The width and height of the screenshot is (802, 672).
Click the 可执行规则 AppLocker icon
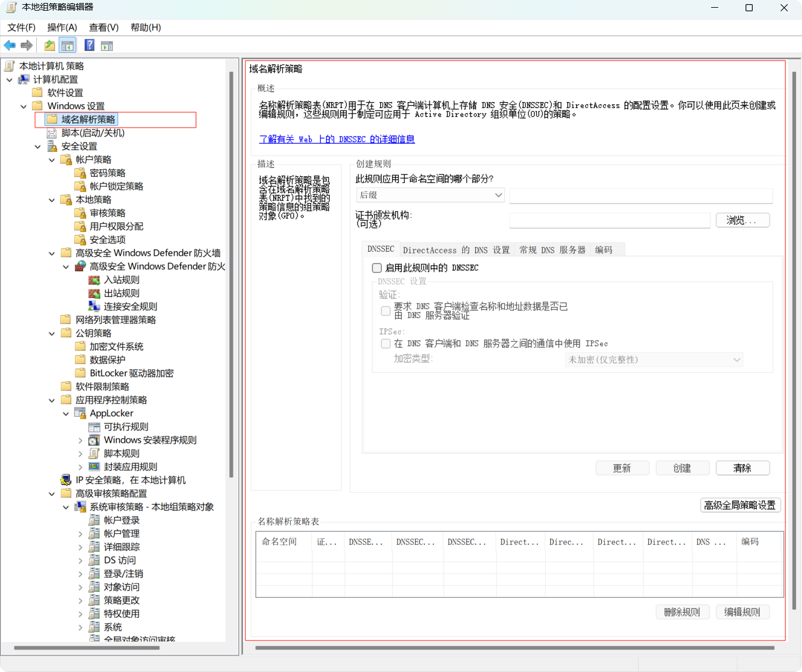pyautogui.click(x=94, y=427)
